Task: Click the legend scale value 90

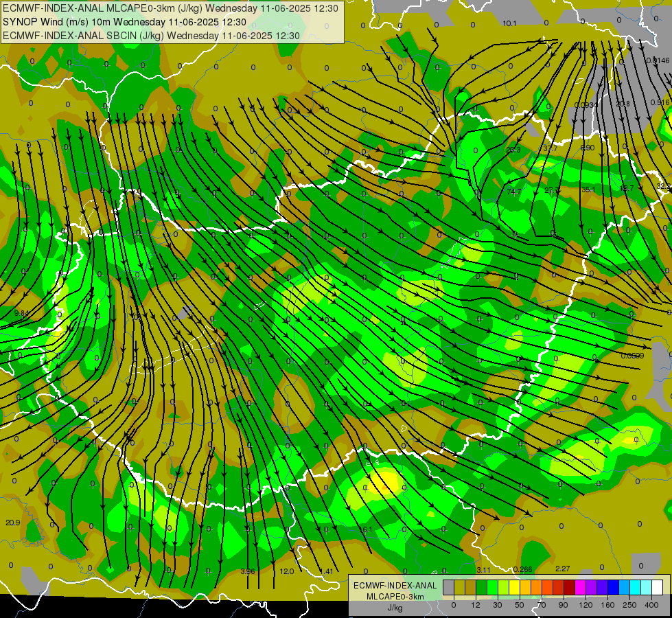Action: click(563, 606)
